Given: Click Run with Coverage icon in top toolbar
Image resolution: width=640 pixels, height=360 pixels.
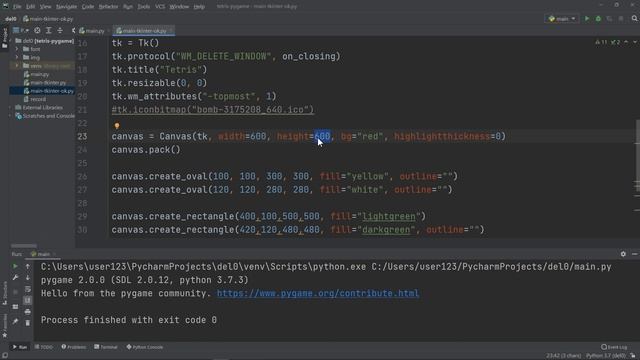Looking at the screenshot, I should click(609, 19).
